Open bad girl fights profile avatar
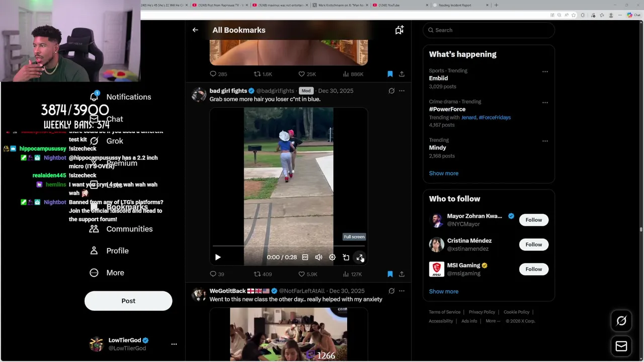This screenshot has height=362, width=644. tap(199, 95)
